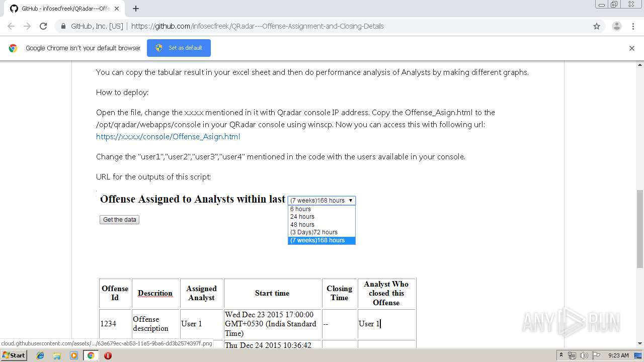This screenshot has width=644, height=362.
Task: Open the Chrome profile avatar
Action: pyautogui.click(x=616, y=26)
